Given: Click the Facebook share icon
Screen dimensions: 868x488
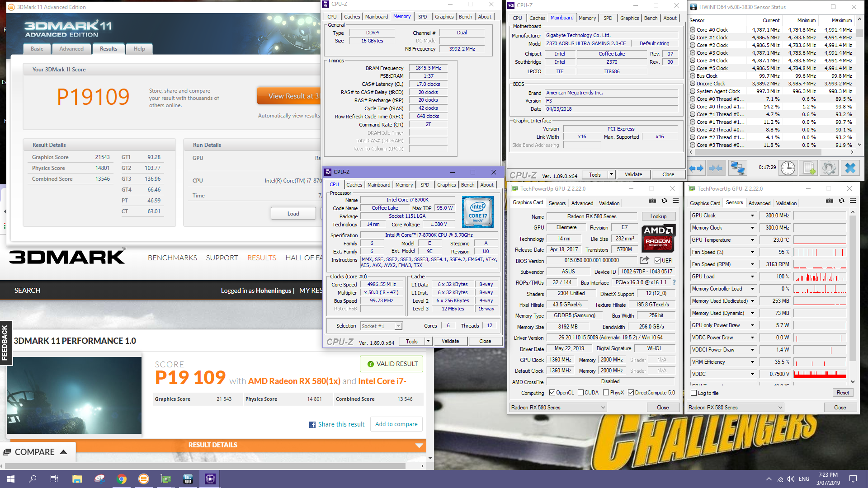Looking at the screenshot, I should pos(312,425).
